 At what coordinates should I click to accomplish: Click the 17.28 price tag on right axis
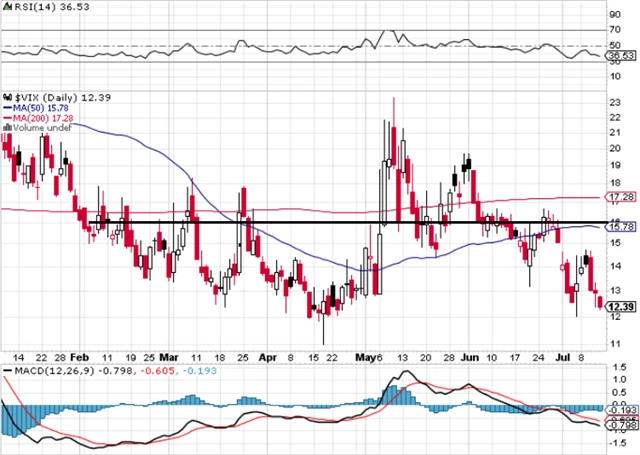tap(622, 198)
